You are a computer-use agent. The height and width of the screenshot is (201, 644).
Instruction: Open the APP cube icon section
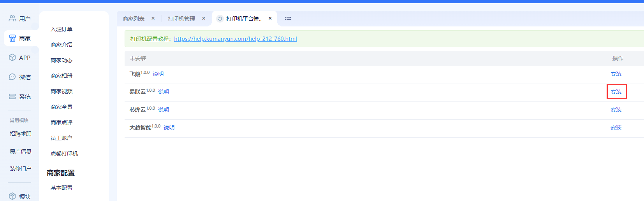pos(12,58)
